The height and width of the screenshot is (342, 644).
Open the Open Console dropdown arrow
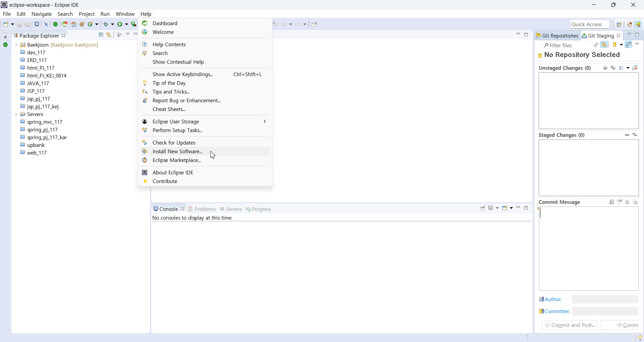[511, 208]
